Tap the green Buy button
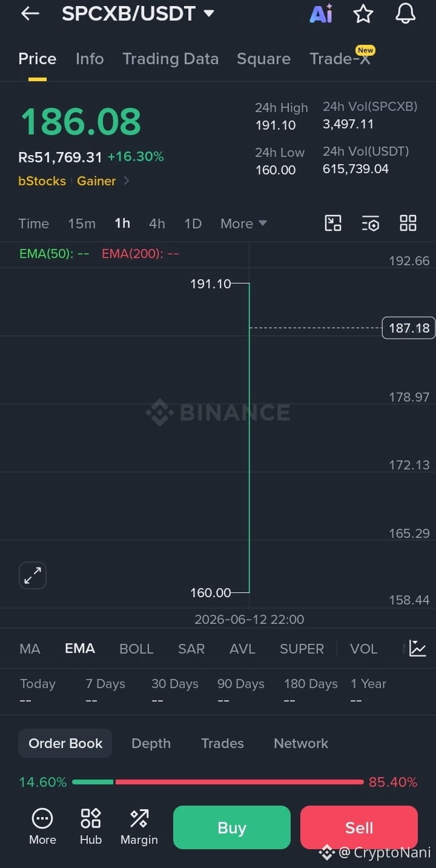The width and height of the screenshot is (436, 868). (232, 827)
